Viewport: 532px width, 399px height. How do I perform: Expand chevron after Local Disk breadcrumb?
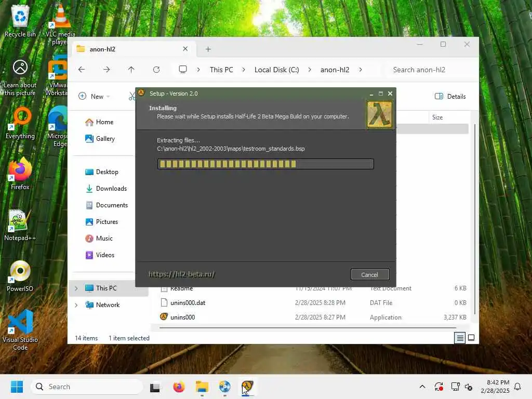(x=310, y=70)
